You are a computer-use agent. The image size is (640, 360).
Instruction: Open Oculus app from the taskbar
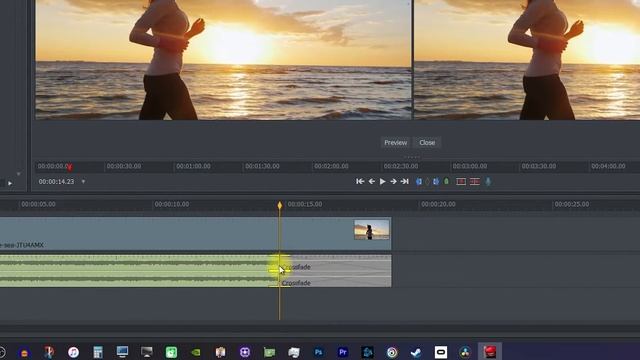(441, 352)
